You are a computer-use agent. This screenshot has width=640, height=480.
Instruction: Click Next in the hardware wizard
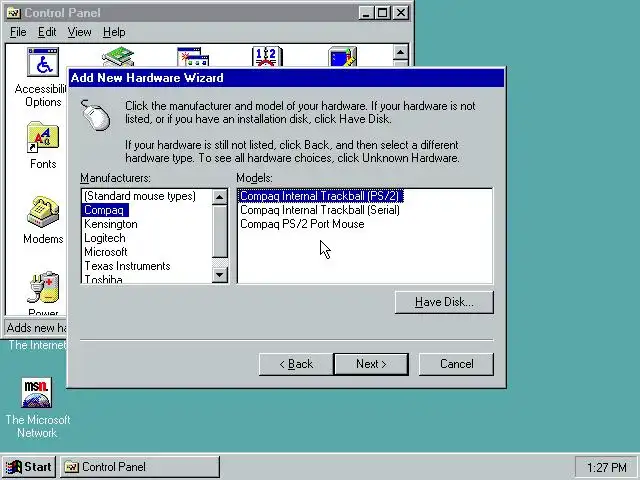point(371,364)
